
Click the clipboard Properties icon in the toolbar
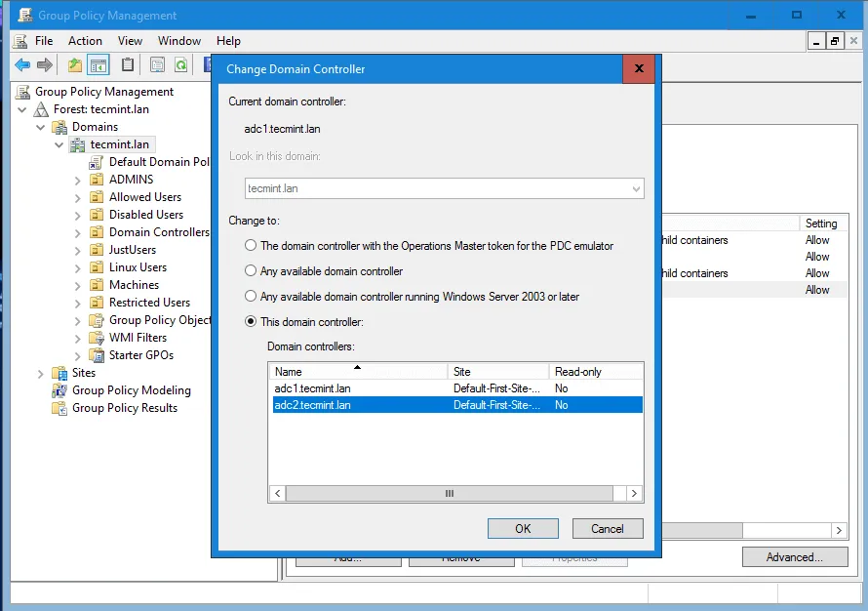click(x=128, y=64)
